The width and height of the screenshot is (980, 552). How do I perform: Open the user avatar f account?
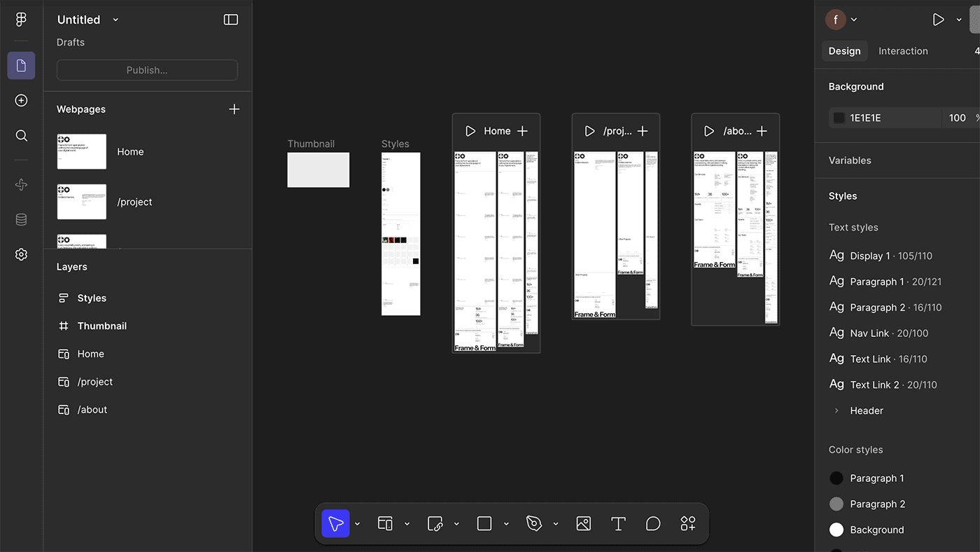point(836,20)
